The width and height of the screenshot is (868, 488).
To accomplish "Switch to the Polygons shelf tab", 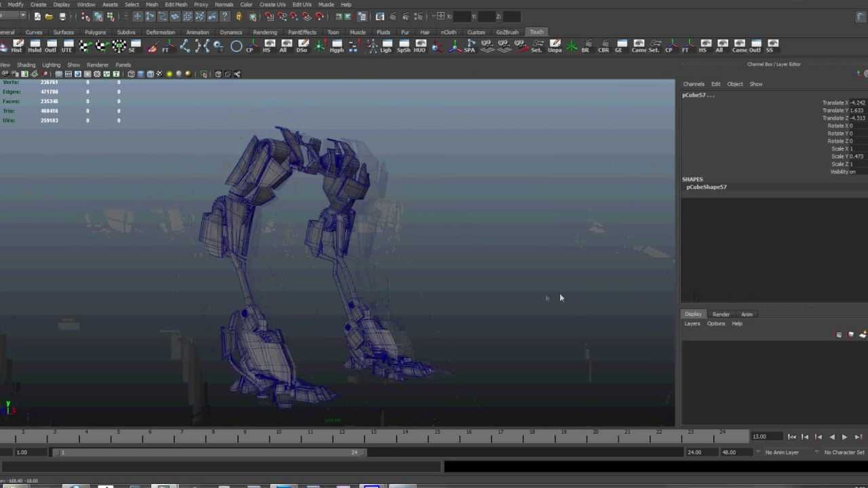I will [95, 32].
